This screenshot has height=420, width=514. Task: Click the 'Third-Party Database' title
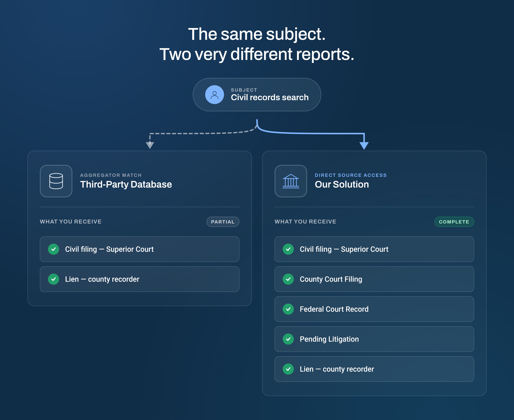point(126,185)
